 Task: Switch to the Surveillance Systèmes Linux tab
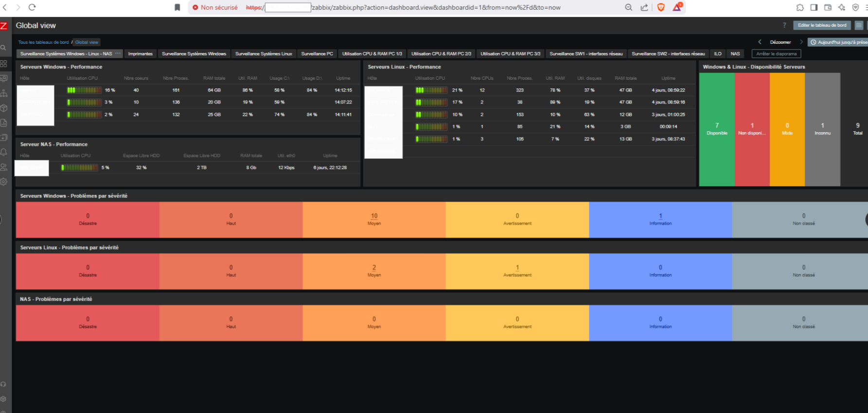point(264,54)
